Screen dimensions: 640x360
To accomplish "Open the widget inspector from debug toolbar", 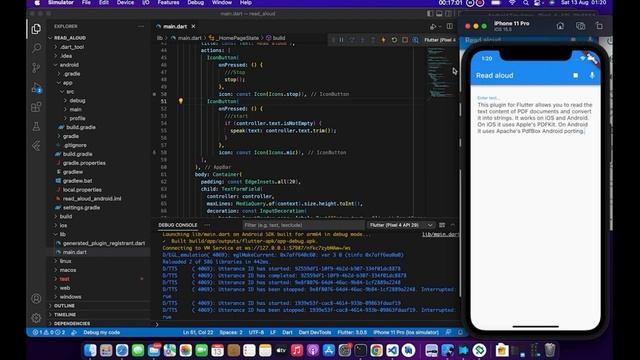I will point(416,40).
